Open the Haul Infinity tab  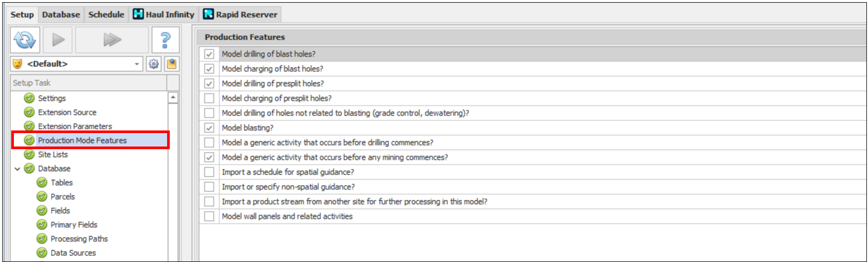tap(164, 14)
